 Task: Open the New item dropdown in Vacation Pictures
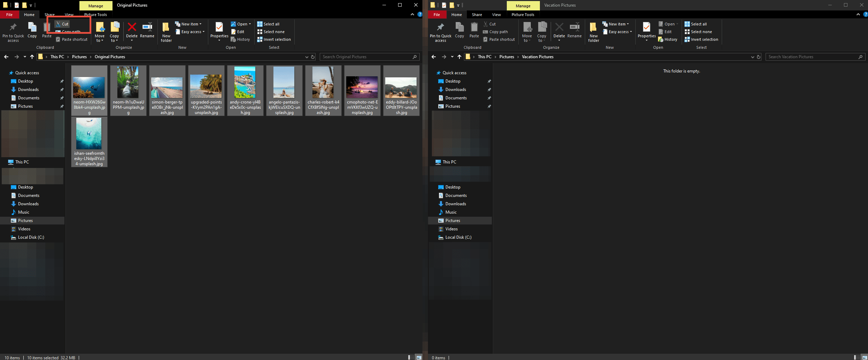616,24
